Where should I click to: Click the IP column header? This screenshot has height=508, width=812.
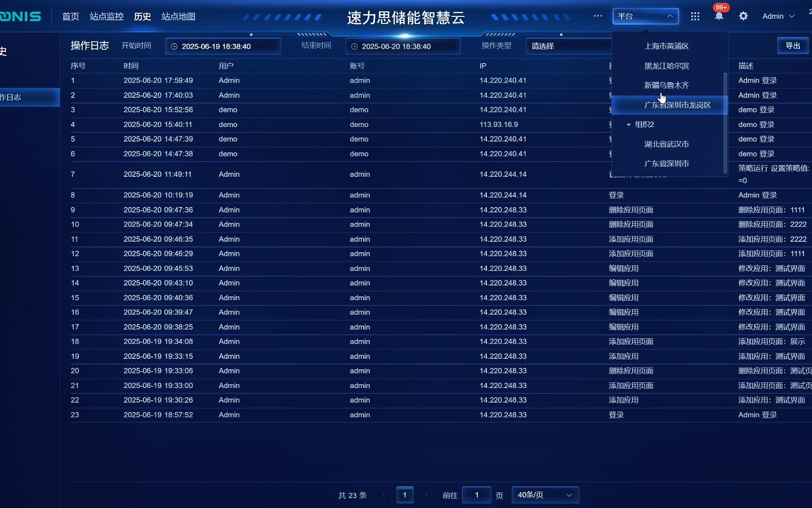483,66
